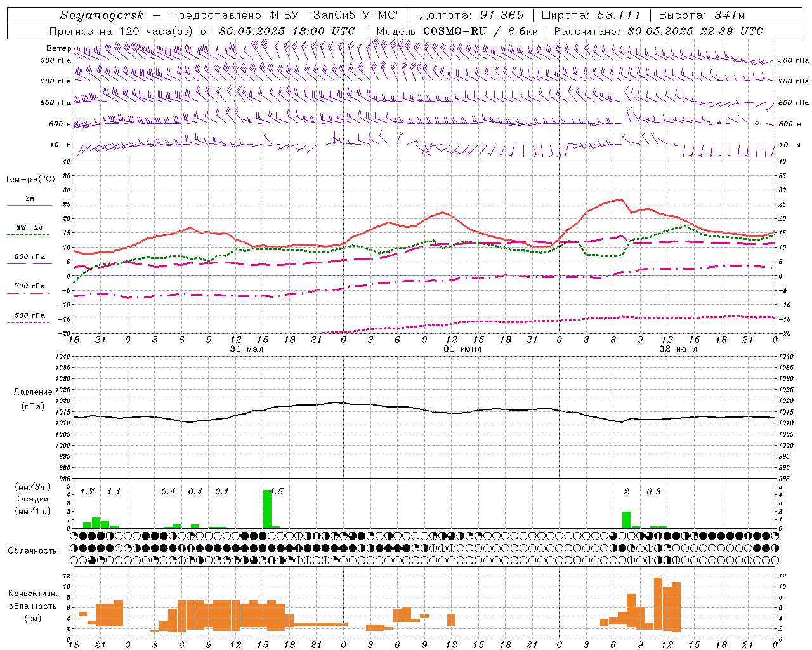
Task: Click the 'Высота: 341м' header field
Action: coord(702,15)
